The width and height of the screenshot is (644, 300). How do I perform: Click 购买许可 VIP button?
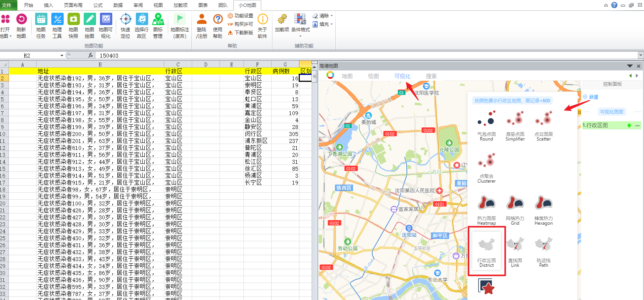(x=241, y=24)
